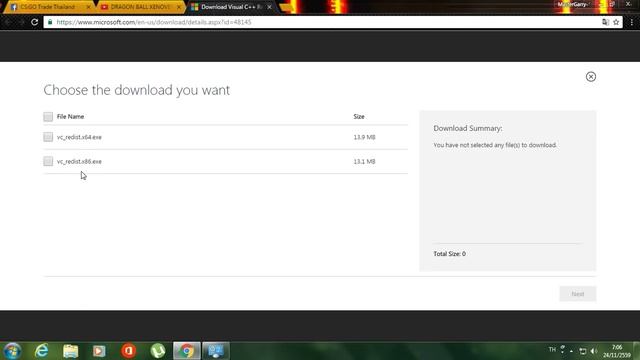The width and height of the screenshot is (640, 360).
Task: Click the disabled Next button
Action: point(578,294)
